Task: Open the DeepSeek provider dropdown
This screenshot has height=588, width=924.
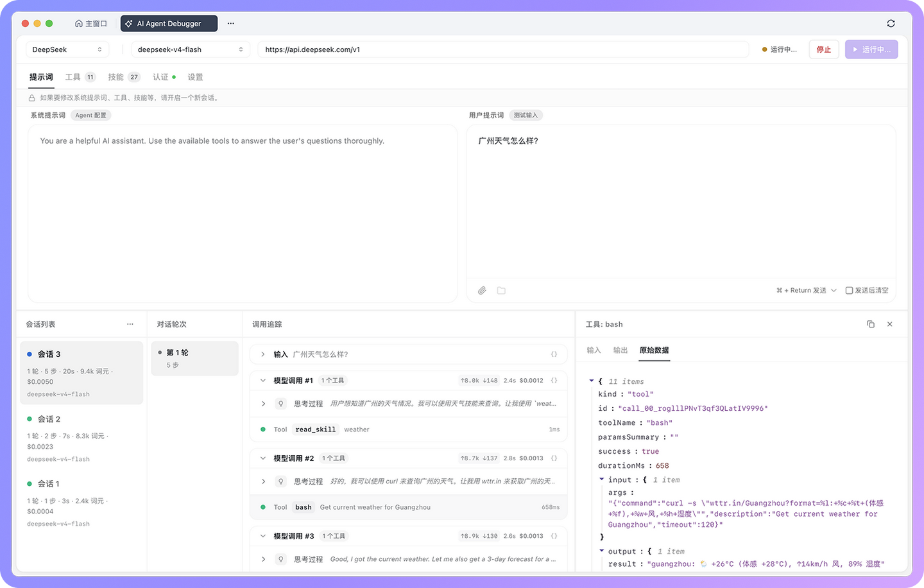Action: (x=67, y=49)
